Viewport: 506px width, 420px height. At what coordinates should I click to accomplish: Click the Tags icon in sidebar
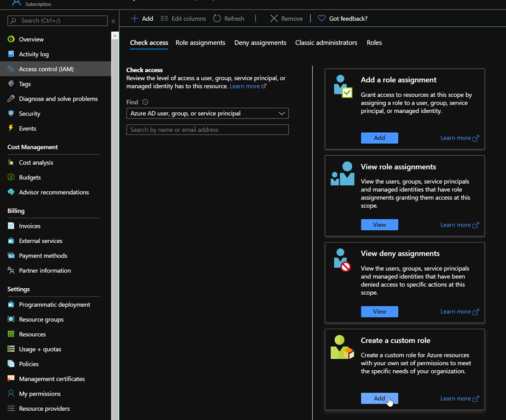[11, 84]
